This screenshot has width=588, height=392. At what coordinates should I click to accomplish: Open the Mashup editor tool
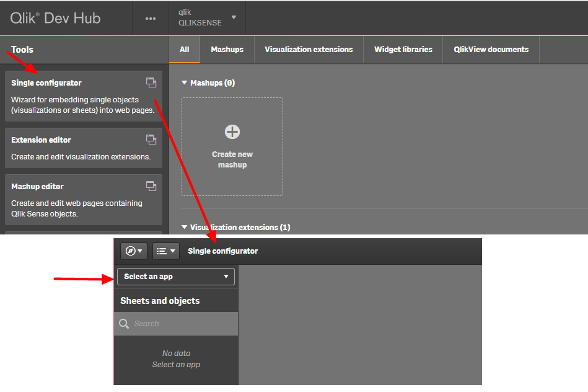(84, 200)
